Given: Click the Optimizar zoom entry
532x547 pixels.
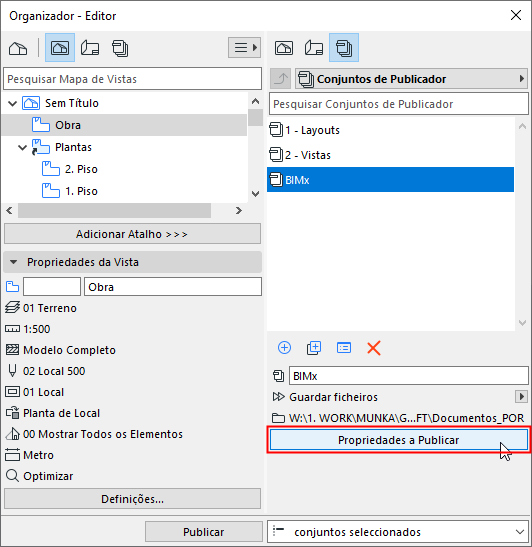Looking at the screenshot, I should (x=39, y=476).
